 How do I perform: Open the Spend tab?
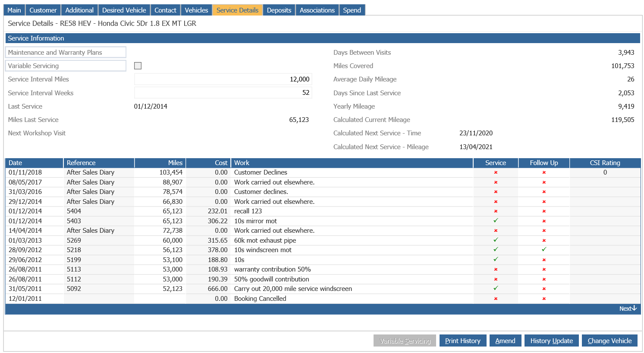tap(352, 9)
